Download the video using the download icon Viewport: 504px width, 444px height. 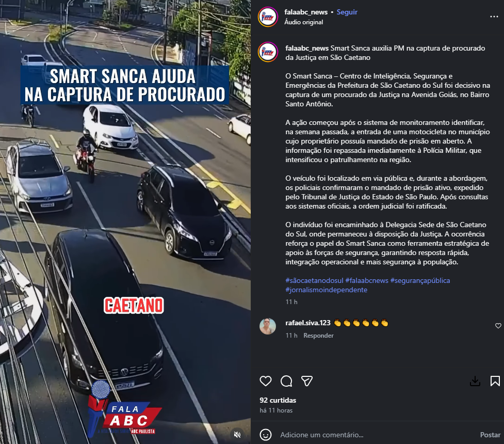click(475, 381)
